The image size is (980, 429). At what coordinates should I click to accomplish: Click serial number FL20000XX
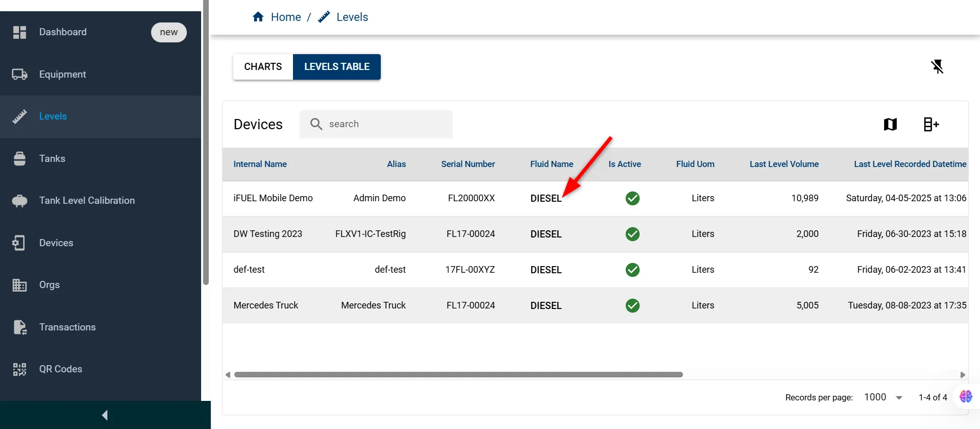coord(471,198)
